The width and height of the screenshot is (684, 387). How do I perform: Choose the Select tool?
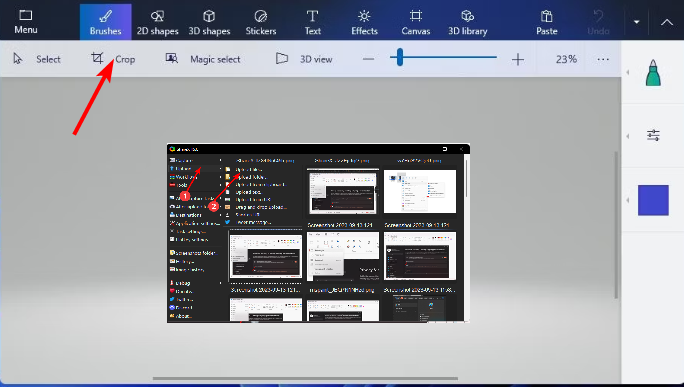pos(37,59)
